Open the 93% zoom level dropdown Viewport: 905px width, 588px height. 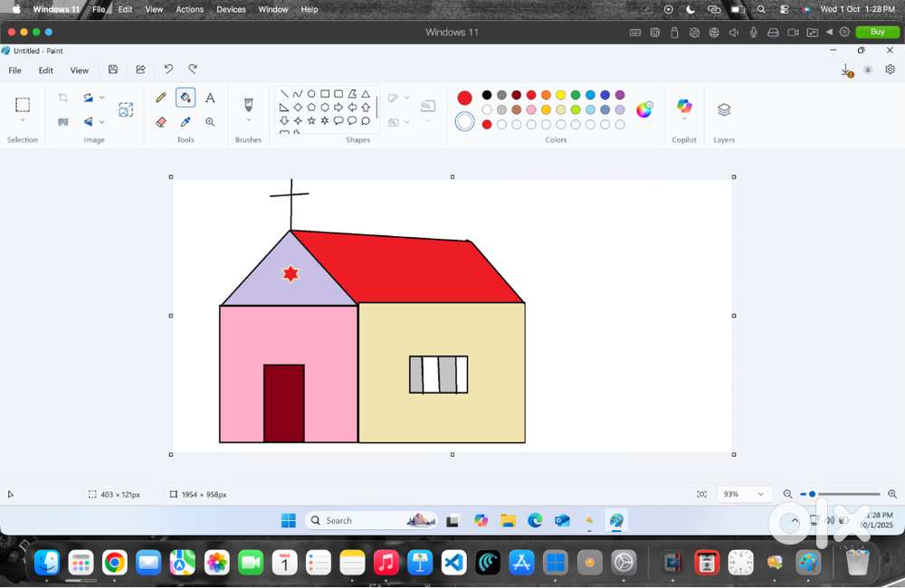click(x=759, y=494)
